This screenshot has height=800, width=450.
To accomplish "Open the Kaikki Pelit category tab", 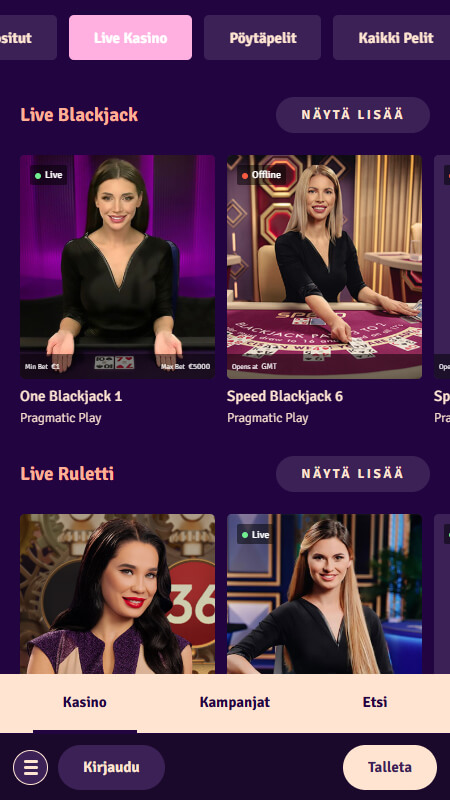I will pos(391,37).
